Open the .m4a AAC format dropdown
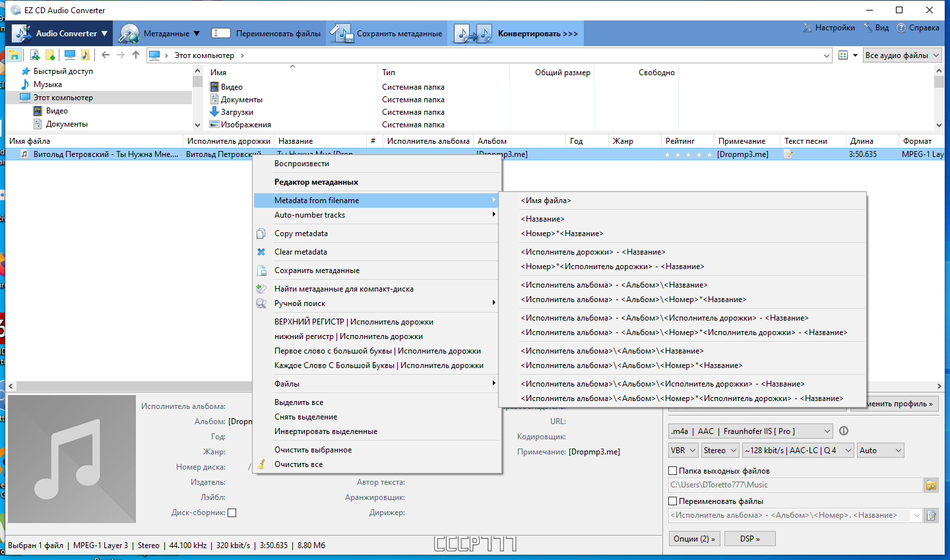Image resolution: width=950 pixels, height=560 pixels. coord(750,431)
